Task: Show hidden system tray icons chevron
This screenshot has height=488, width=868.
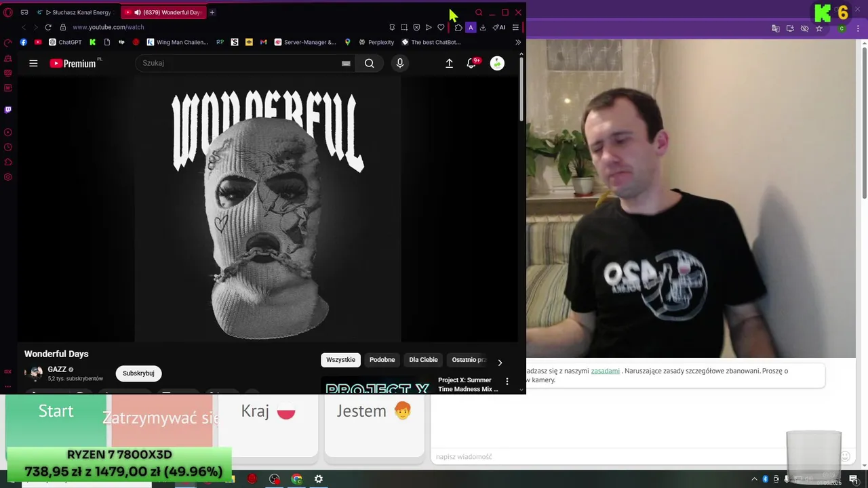Action: tap(754, 479)
